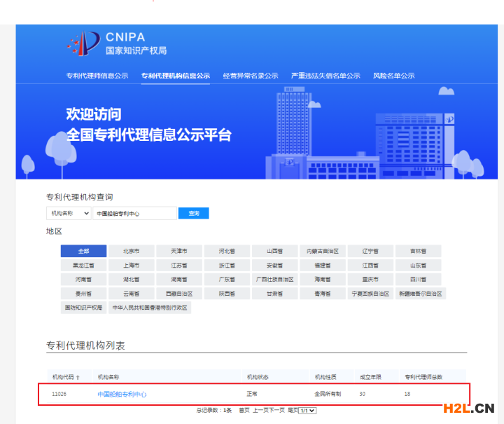The height and width of the screenshot is (424, 504).
Task: Select 新疆维吾尔自治区 region filter
Action: pyautogui.click(x=420, y=294)
